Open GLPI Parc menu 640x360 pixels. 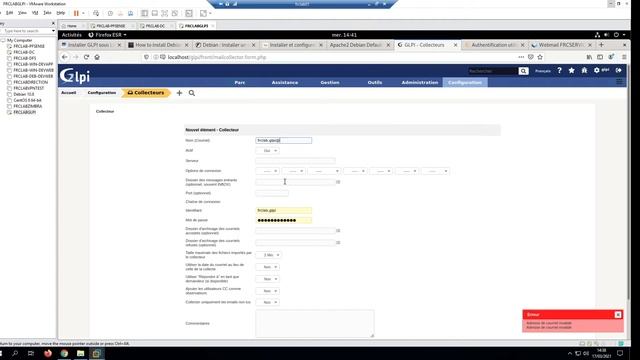[240, 82]
